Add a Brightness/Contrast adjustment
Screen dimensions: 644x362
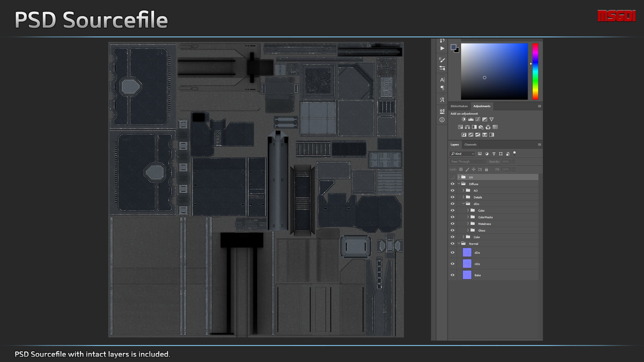point(464,119)
